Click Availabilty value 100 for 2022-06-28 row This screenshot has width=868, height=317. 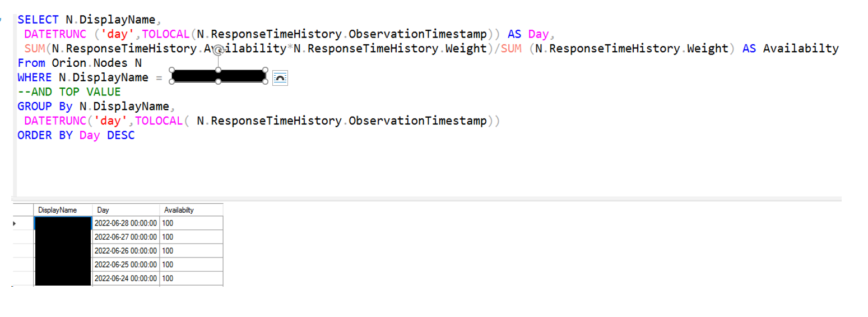click(191, 223)
